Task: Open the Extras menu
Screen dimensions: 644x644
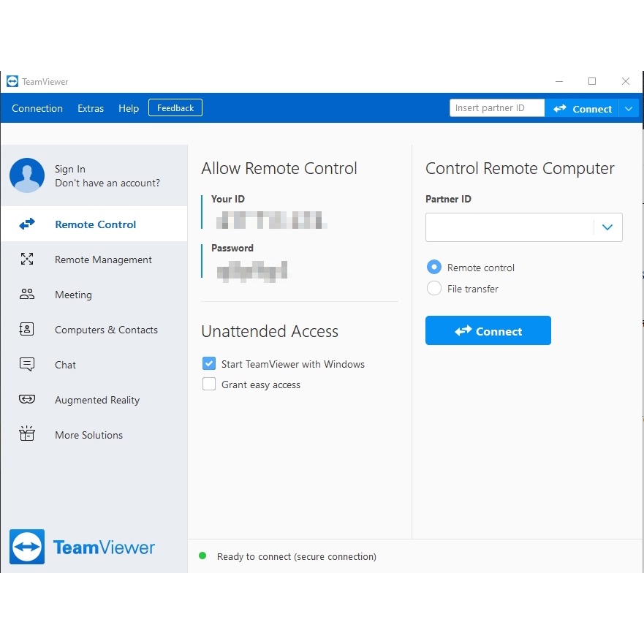Action: coord(91,108)
